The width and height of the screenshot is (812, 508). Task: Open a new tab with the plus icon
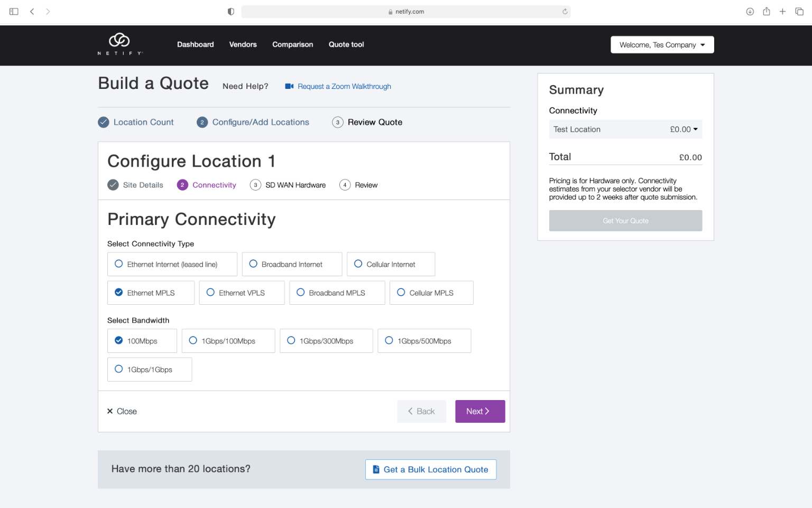coord(782,12)
